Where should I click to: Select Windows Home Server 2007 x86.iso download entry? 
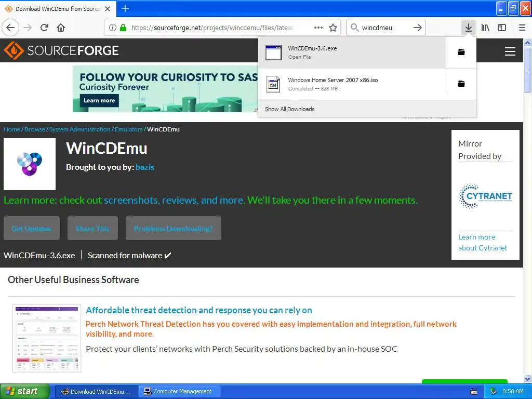(352, 84)
